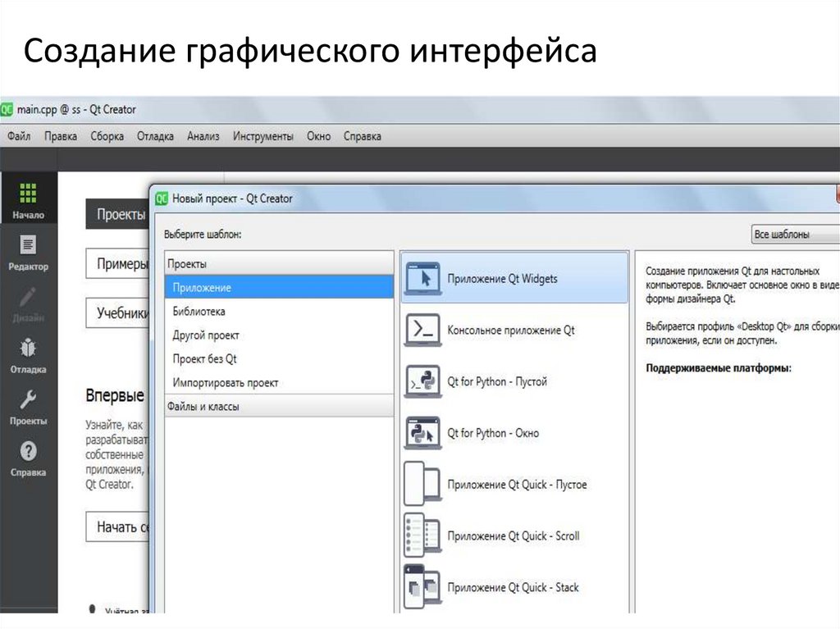
Task: Open Проекты tab on Welcome page
Action: (118, 214)
